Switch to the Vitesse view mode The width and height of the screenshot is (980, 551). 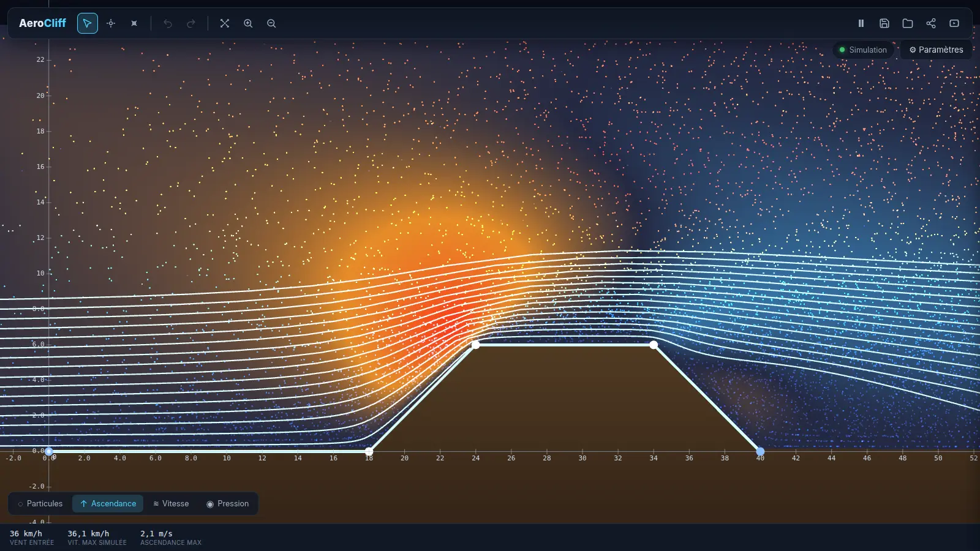point(171,503)
